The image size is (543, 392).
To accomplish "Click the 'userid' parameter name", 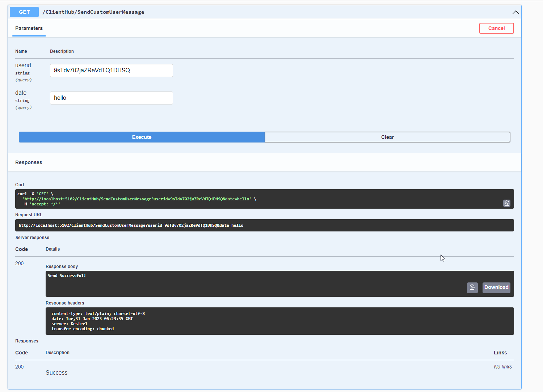I will pos(23,65).
